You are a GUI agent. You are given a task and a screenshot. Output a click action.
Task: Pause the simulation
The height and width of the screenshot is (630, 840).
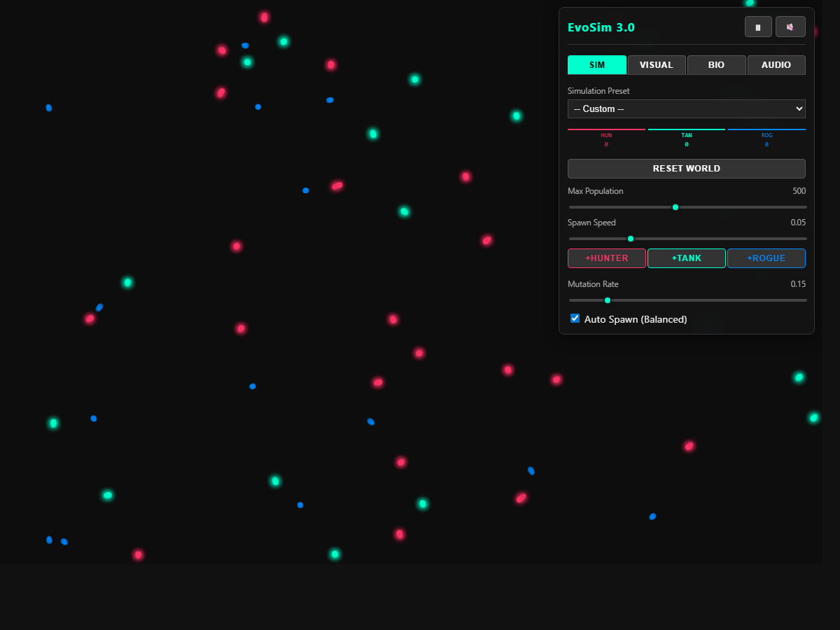click(758, 27)
